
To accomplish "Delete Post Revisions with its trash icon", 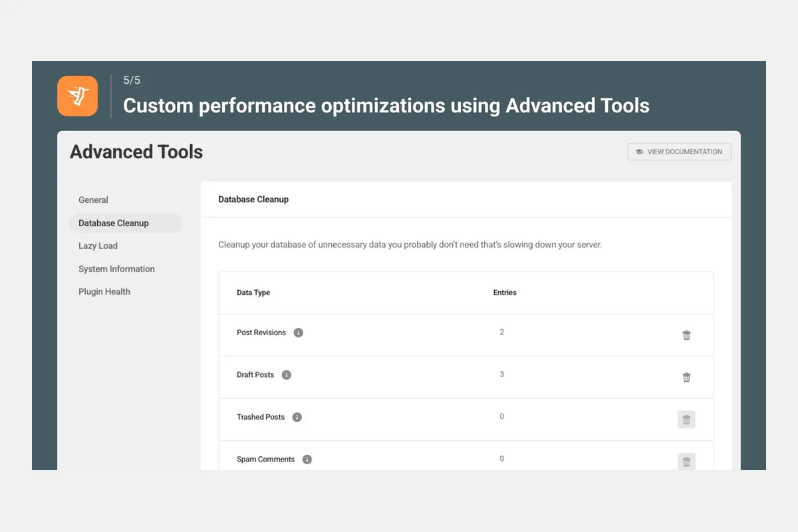I will pyautogui.click(x=686, y=335).
